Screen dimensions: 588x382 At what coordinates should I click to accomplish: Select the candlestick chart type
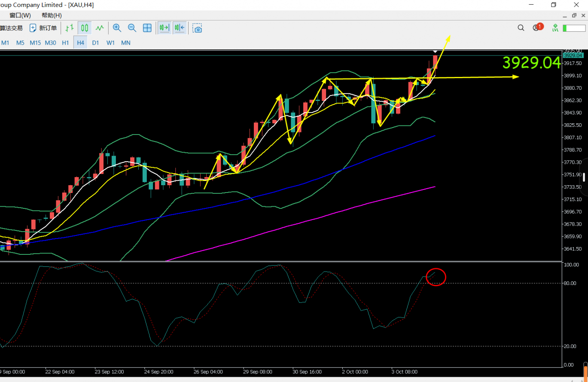tap(84, 28)
